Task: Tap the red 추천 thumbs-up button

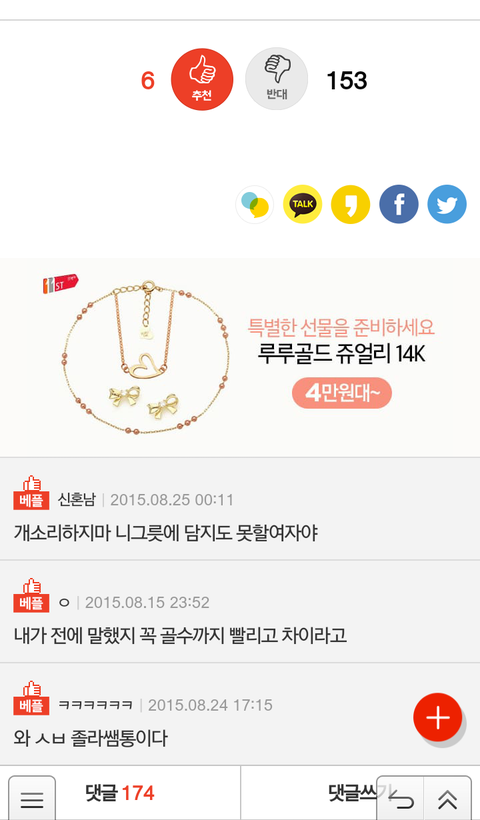Action: pos(202,79)
